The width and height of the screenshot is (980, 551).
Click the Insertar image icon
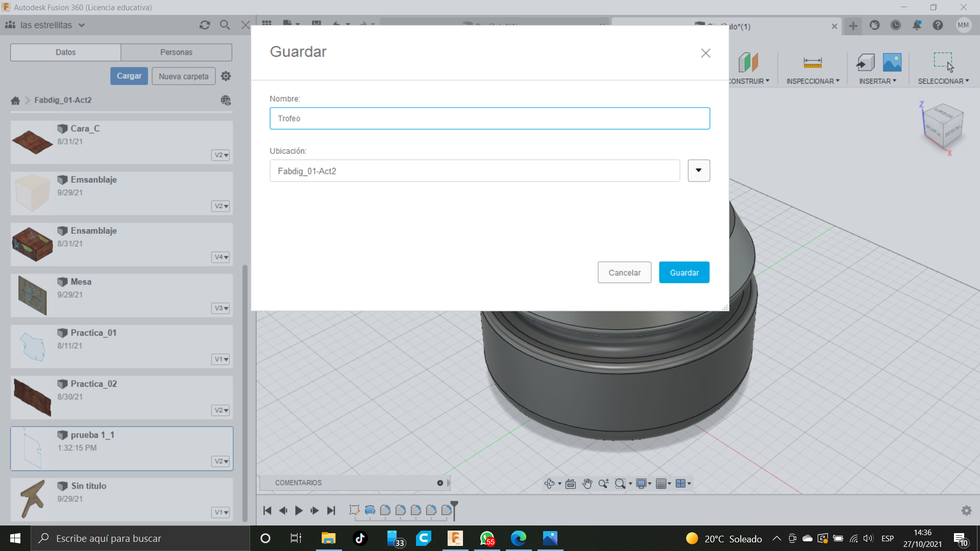[892, 63]
